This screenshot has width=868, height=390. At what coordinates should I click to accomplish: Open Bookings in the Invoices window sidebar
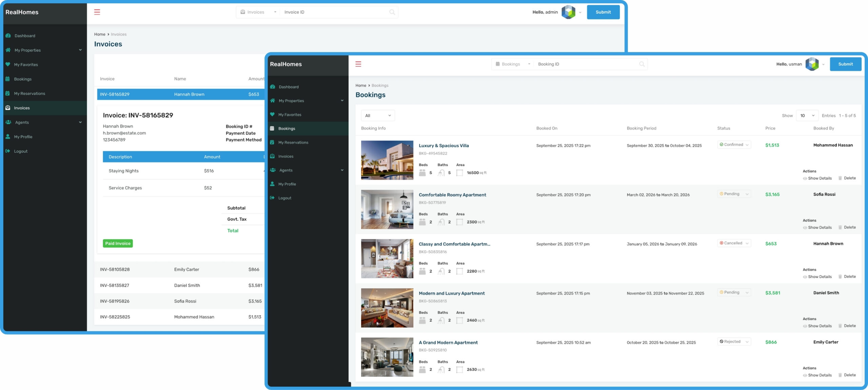pos(23,79)
